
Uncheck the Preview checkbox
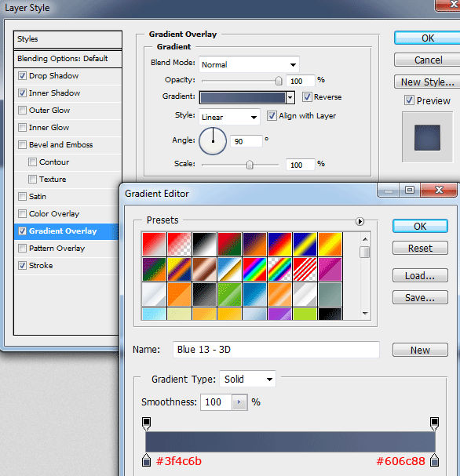409,100
